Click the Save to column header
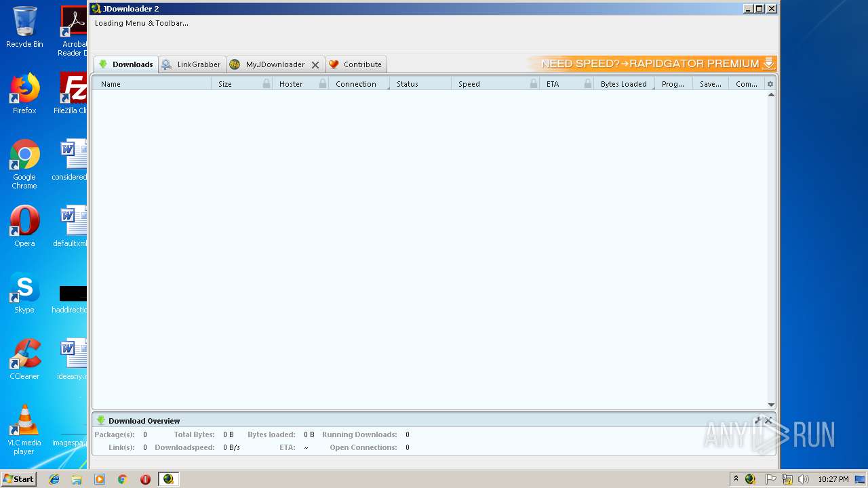Viewport: 868px width, 488px height. tap(711, 84)
